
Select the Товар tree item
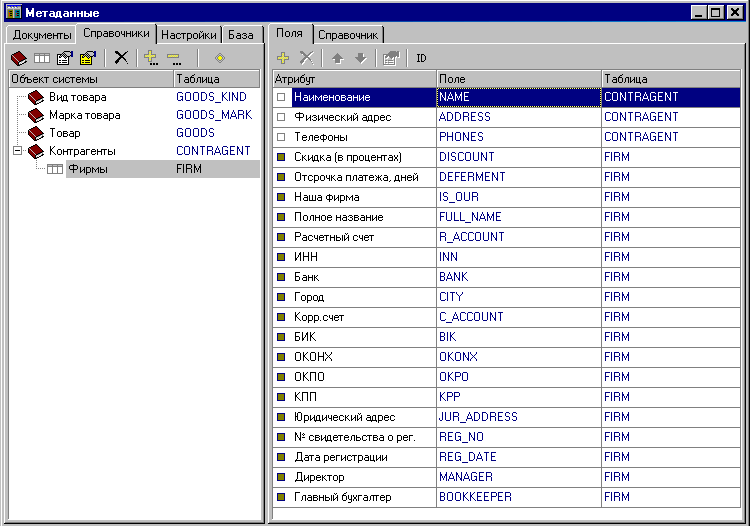click(65, 133)
